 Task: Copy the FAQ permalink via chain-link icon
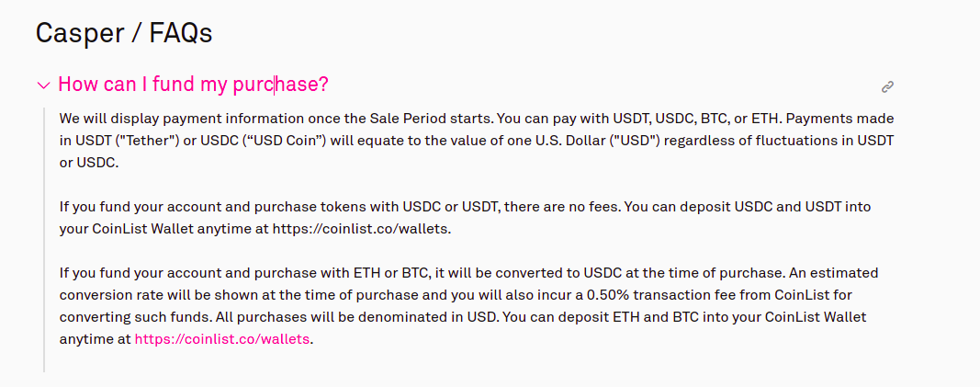(x=887, y=87)
